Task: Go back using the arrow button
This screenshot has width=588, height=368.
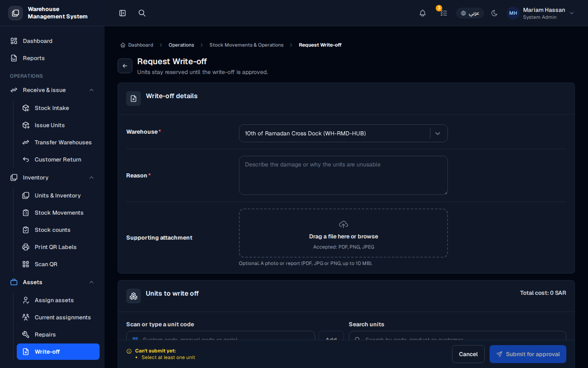Action: pos(125,66)
